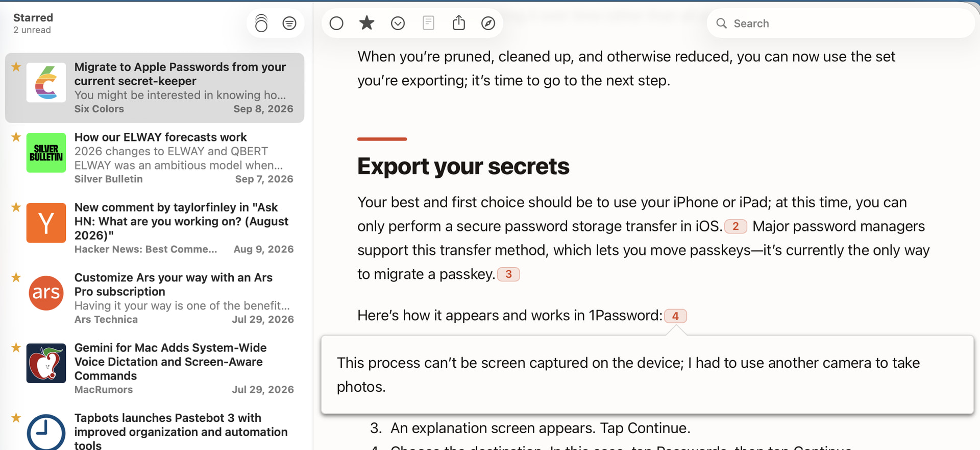
Task: Toggle read/unread circle in toolbar
Action: coord(336,23)
